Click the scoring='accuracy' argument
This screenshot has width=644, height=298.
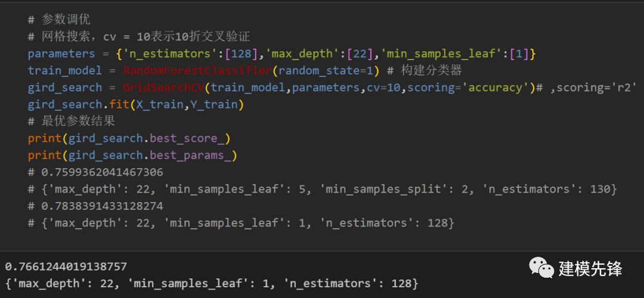tap(469, 88)
